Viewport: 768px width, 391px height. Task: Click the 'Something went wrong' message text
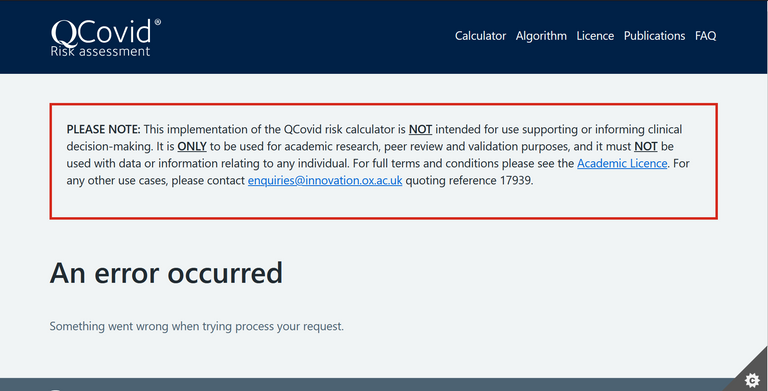coord(196,326)
